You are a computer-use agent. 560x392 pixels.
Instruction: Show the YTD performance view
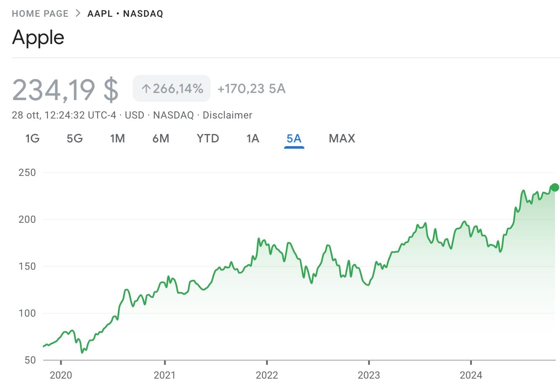[207, 138]
